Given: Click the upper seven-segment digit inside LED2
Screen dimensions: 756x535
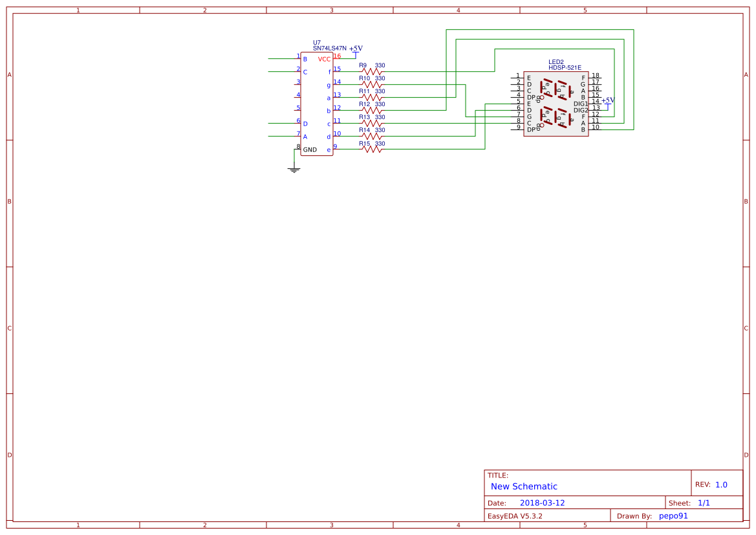Looking at the screenshot, I should pos(556,88).
